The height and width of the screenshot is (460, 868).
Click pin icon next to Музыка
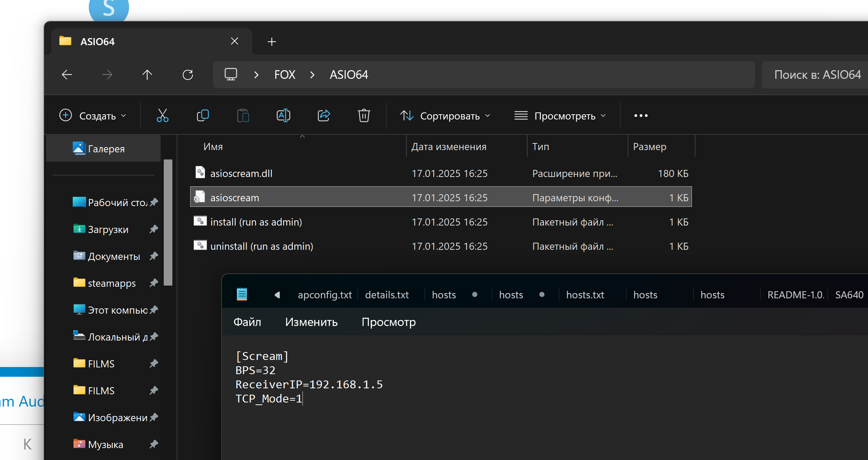[x=154, y=444]
